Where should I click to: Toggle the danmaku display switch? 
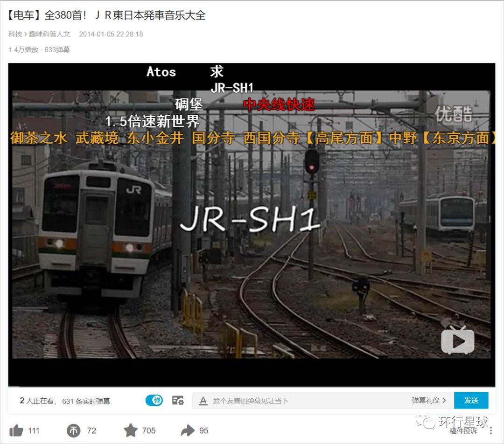click(154, 400)
